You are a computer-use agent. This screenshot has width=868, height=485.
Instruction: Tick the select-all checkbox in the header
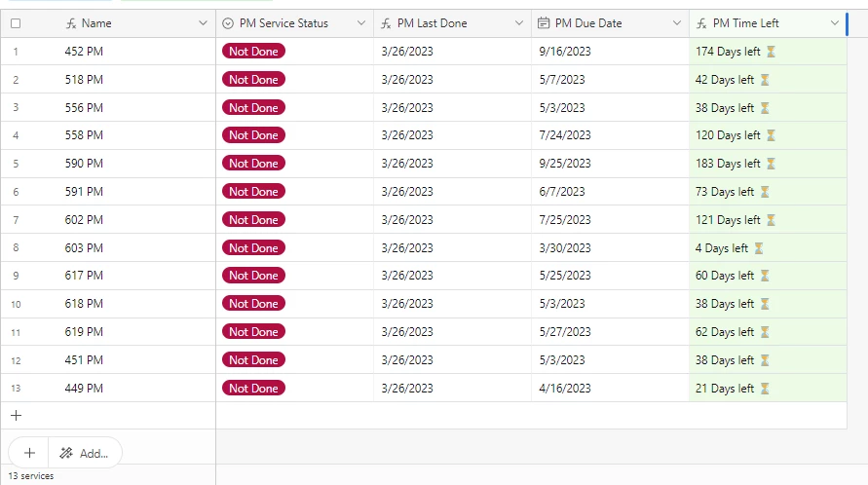(16, 23)
